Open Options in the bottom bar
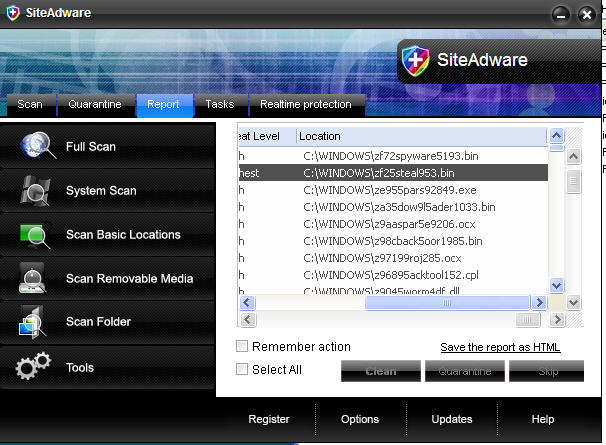The height and width of the screenshot is (445, 606). tap(360, 419)
